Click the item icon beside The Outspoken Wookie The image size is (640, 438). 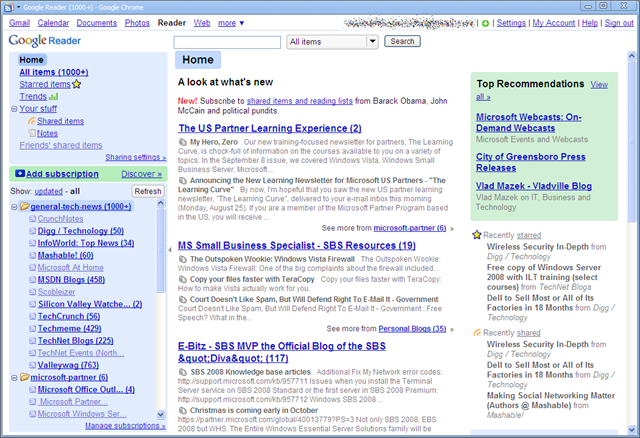point(182,259)
